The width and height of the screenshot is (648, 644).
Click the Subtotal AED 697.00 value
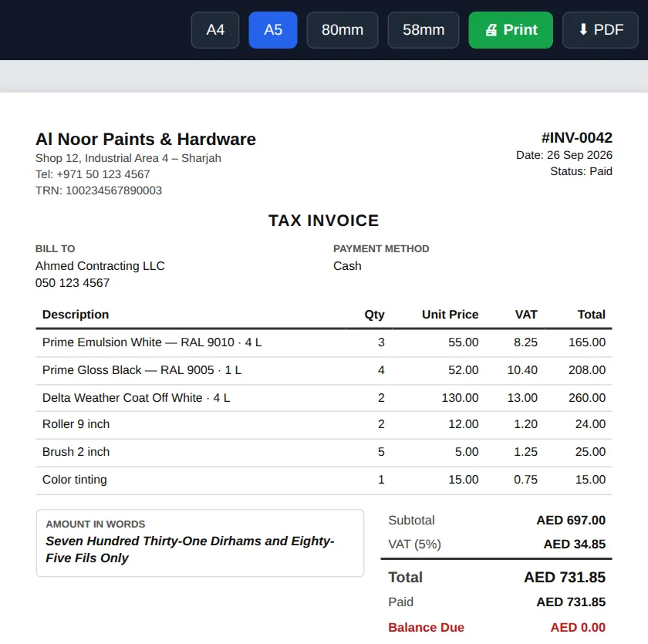[571, 521]
